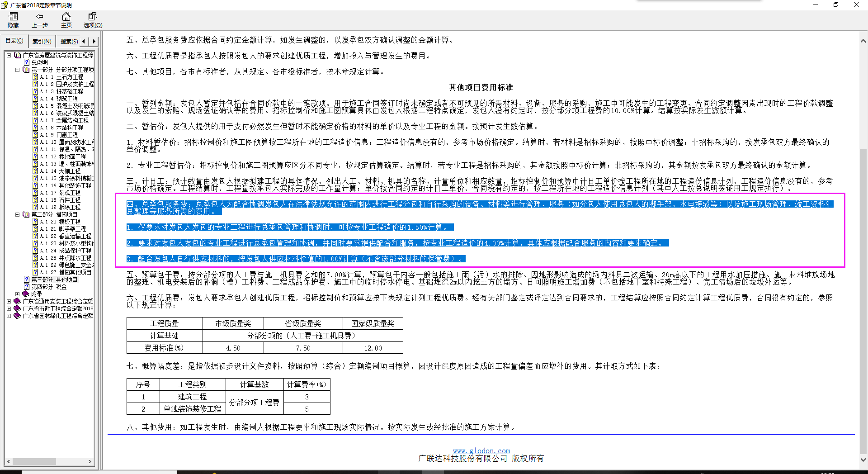The height and width of the screenshot is (474, 868).
Task: Collapse the 广东省房屋建筑与装饰工程 root node
Action: (x=9, y=55)
